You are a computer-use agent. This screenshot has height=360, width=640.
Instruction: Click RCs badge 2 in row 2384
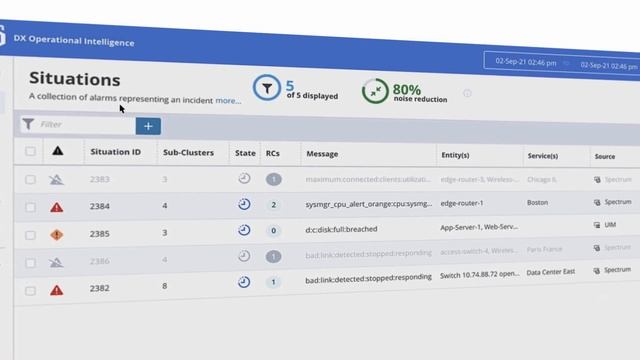[x=273, y=205]
